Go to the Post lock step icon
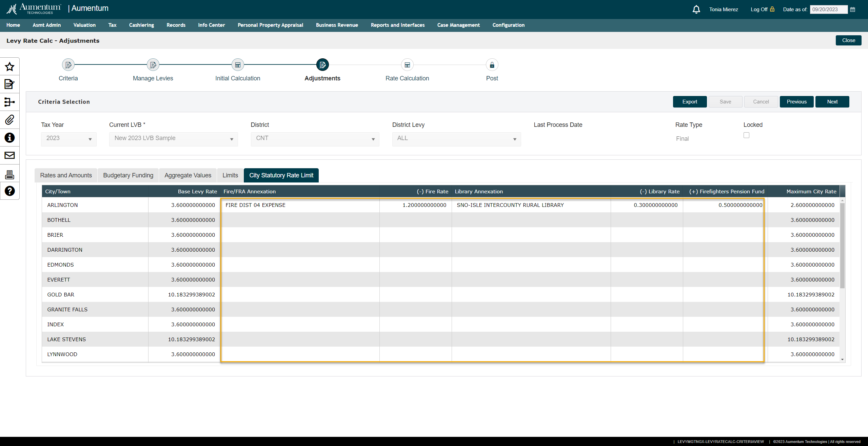Screen dimensions: 868x446 [x=492, y=65]
